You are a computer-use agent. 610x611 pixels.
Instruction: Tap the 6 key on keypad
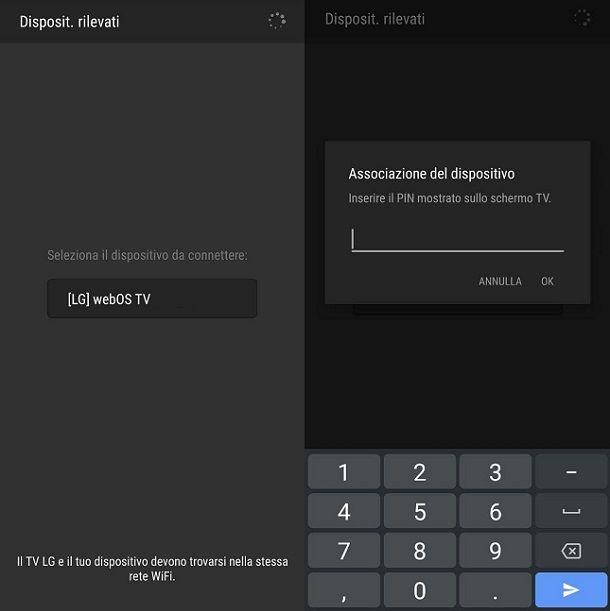tap(495, 511)
